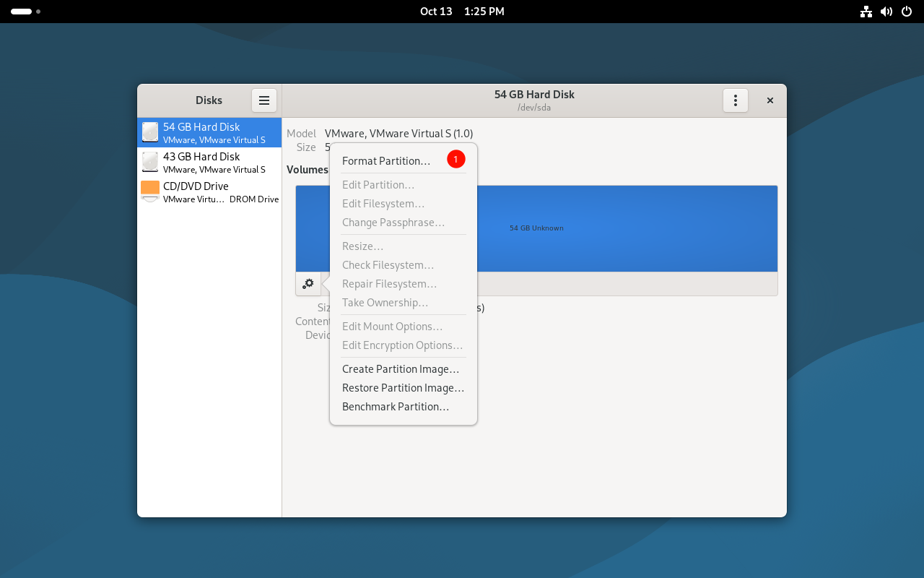This screenshot has width=924, height=578.
Task: Click Repair Filesystem… menu entry
Action: pos(404,284)
